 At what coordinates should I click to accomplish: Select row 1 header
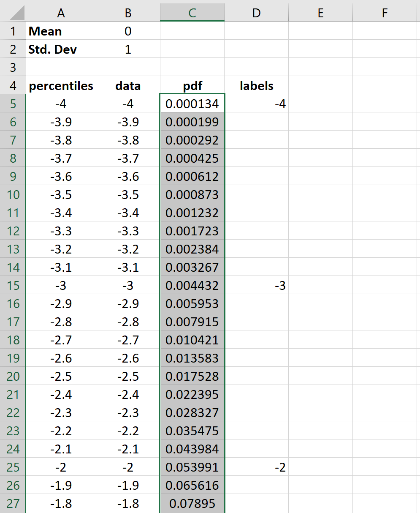coord(13,31)
